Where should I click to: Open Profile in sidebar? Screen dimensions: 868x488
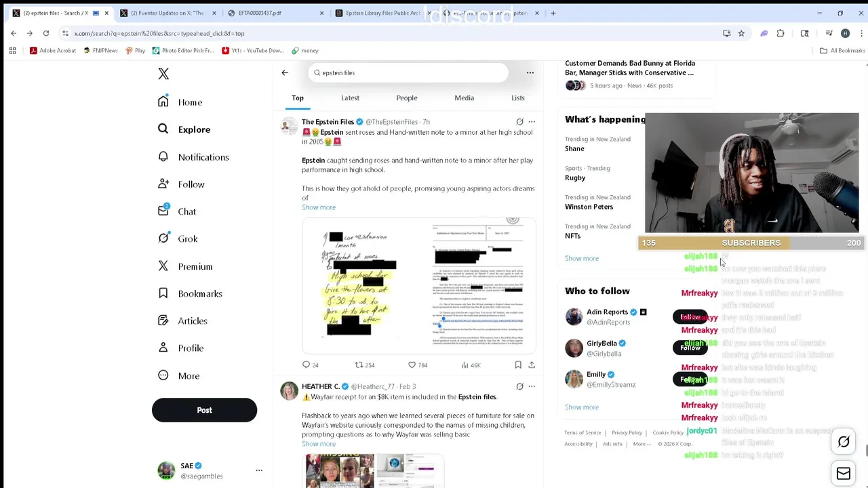(180, 348)
